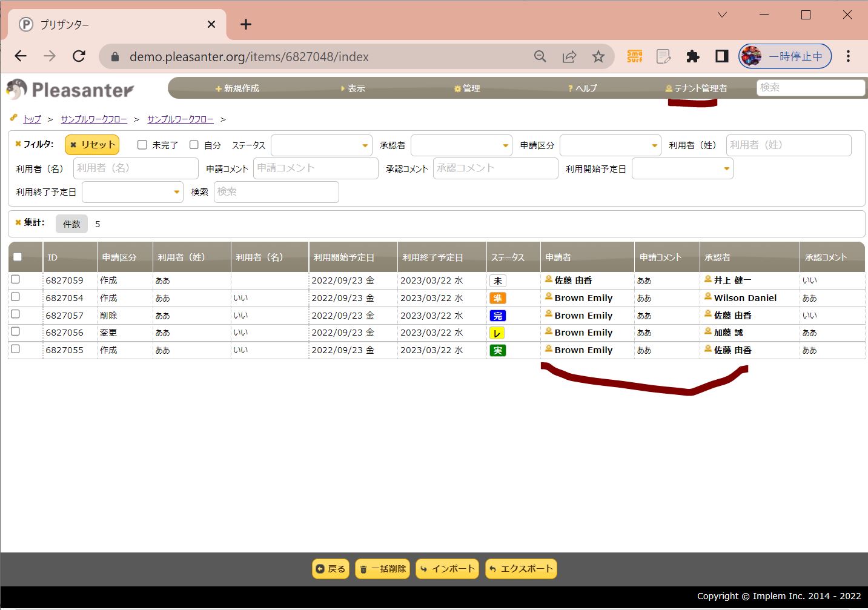This screenshot has height=610, width=868.
Task: Open Chrome's three-dot menu
Action: coord(848,56)
